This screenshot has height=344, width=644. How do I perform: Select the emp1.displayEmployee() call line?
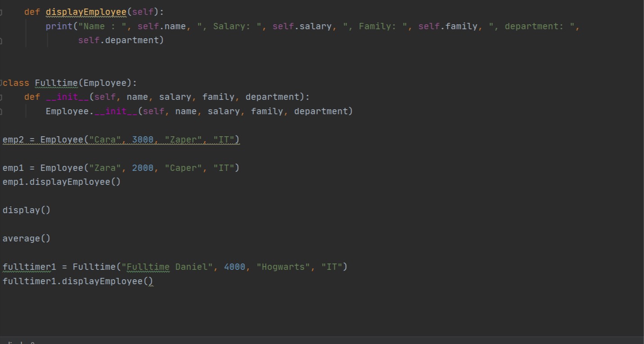[x=62, y=182]
